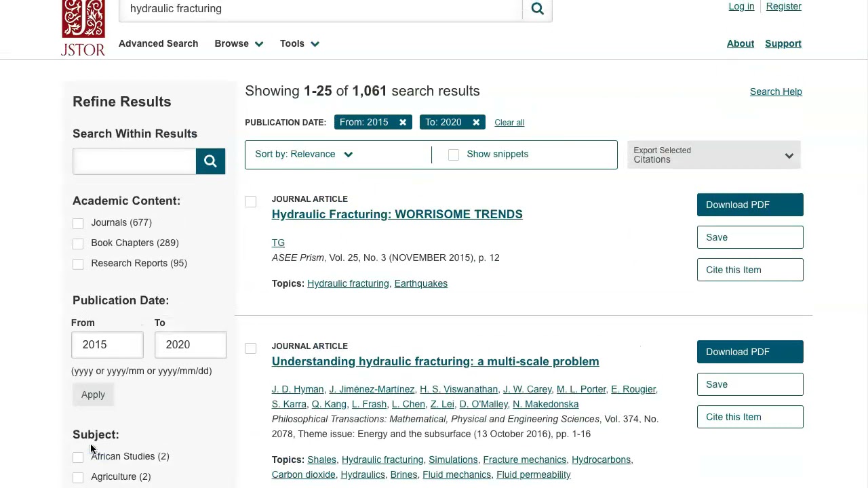Click the Fluid mechanics topic link

[x=456, y=474]
